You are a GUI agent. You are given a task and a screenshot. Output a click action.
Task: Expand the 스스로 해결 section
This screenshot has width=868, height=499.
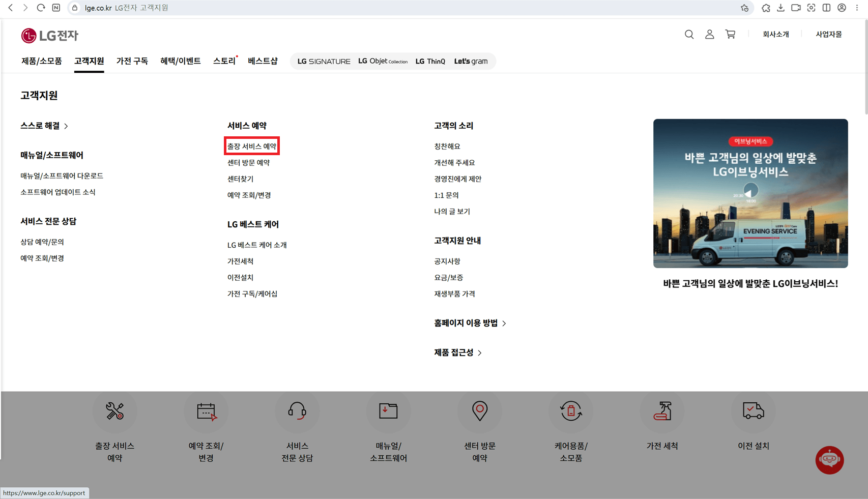pos(45,126)
